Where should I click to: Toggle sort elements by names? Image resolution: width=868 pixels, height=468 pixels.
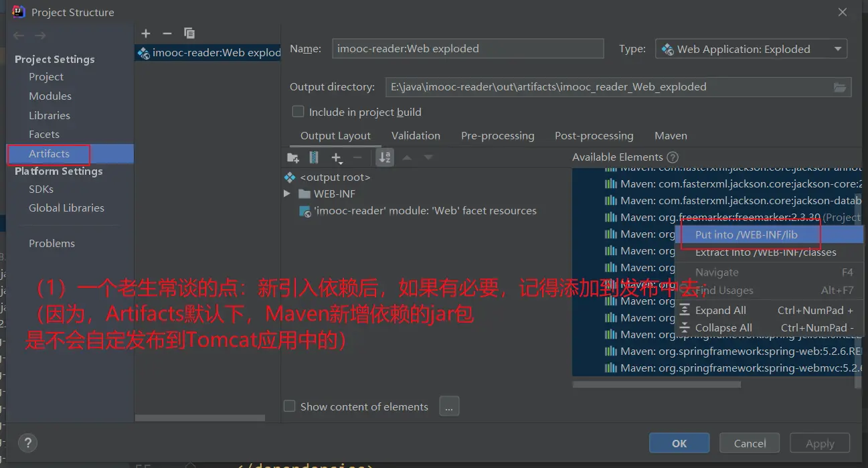click(385, 157)
